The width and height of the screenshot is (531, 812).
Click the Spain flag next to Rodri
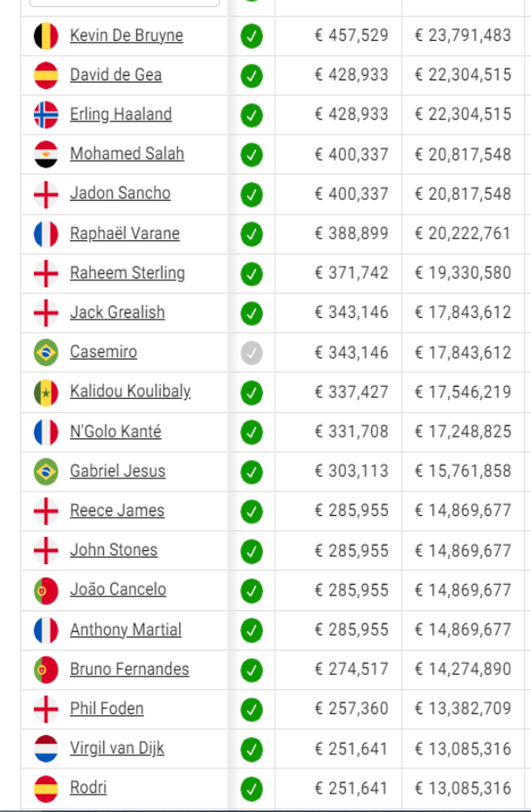pos(45,788)
